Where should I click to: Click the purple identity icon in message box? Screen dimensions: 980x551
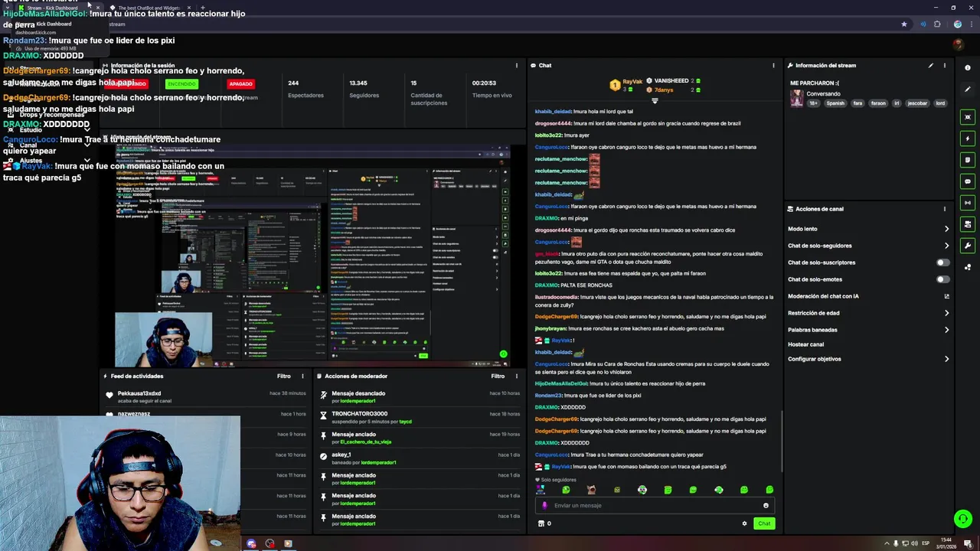pos(545,506)
